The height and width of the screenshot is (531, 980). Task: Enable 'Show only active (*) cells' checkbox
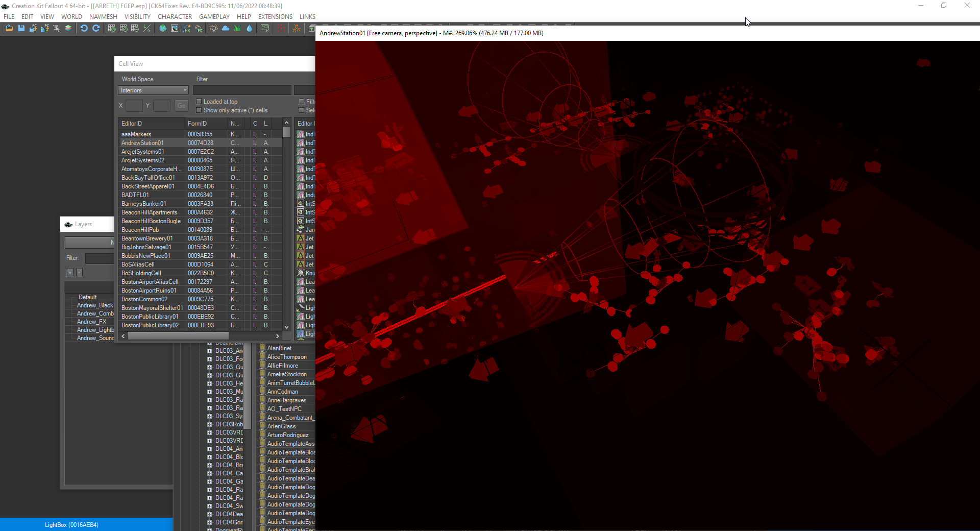coord(199,110)
